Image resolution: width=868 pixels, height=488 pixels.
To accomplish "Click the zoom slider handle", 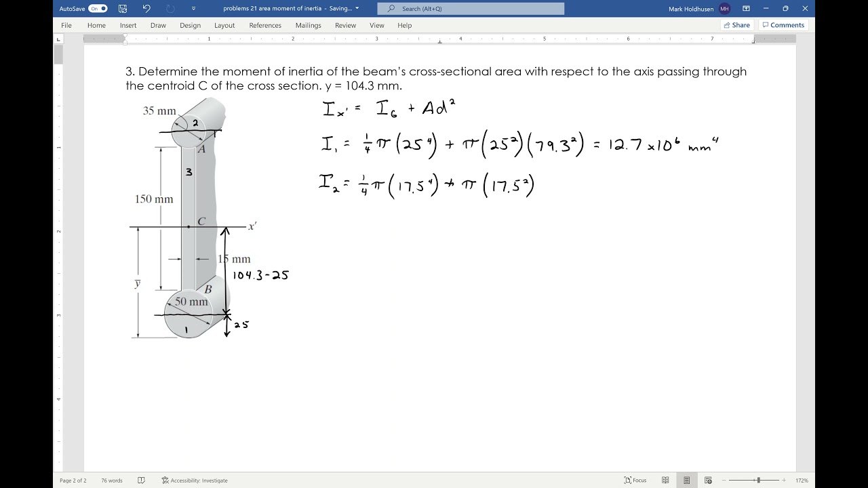I will click(x=758, y=481).
